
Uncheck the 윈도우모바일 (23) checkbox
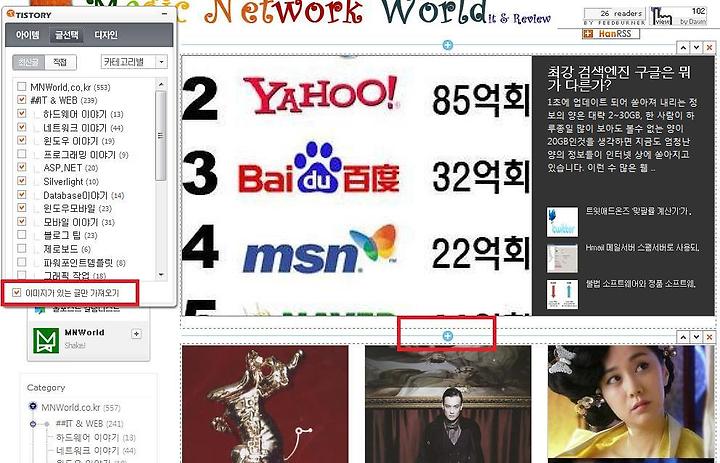pos(22,208)
